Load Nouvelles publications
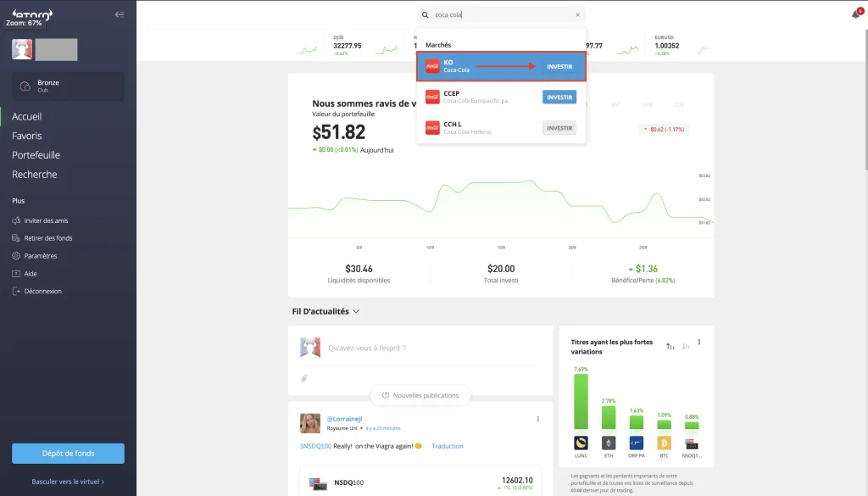Image resolution: width=868 pixels, height=496 pixels. point(420,395)
